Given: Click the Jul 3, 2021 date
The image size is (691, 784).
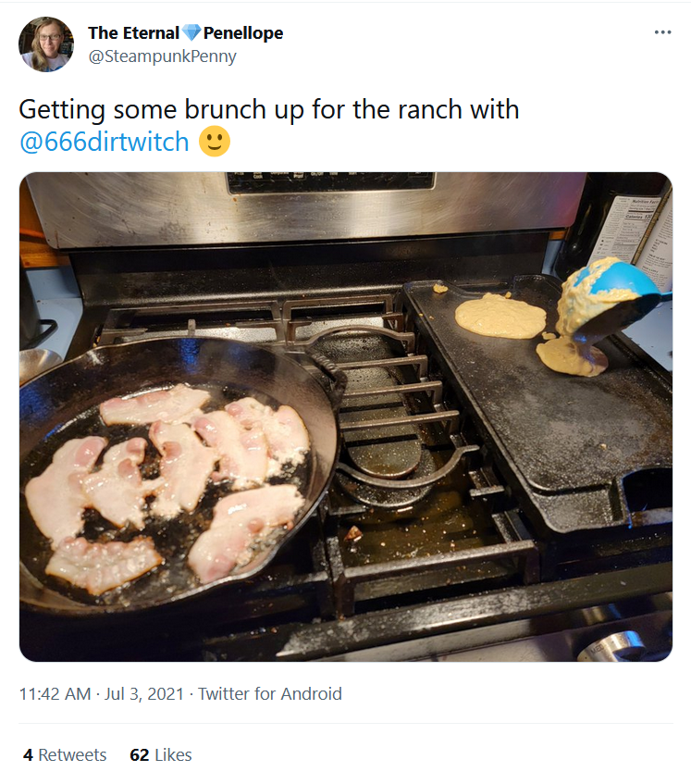Looking at the screenshot, I should [144, 694].
